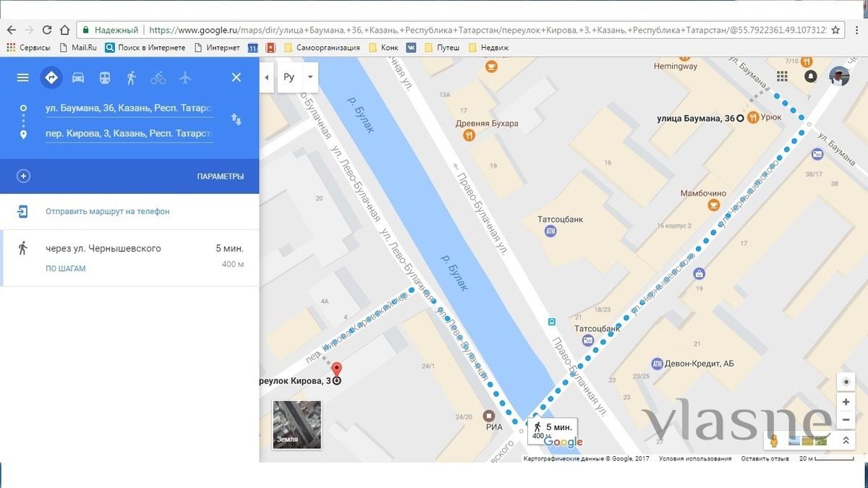This screenshot has width=868, height=488.
Task: Collapse the side panel arrow
Action: pos(267,77)
